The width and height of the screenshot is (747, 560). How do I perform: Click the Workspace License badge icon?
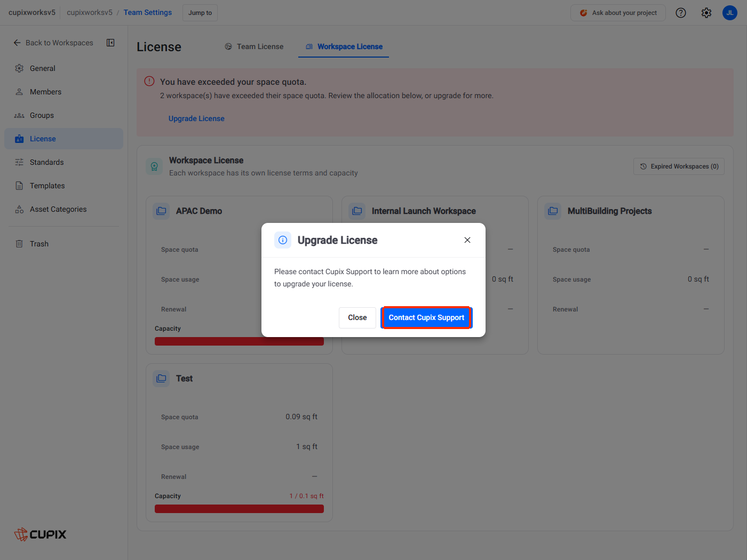(154, 166)
